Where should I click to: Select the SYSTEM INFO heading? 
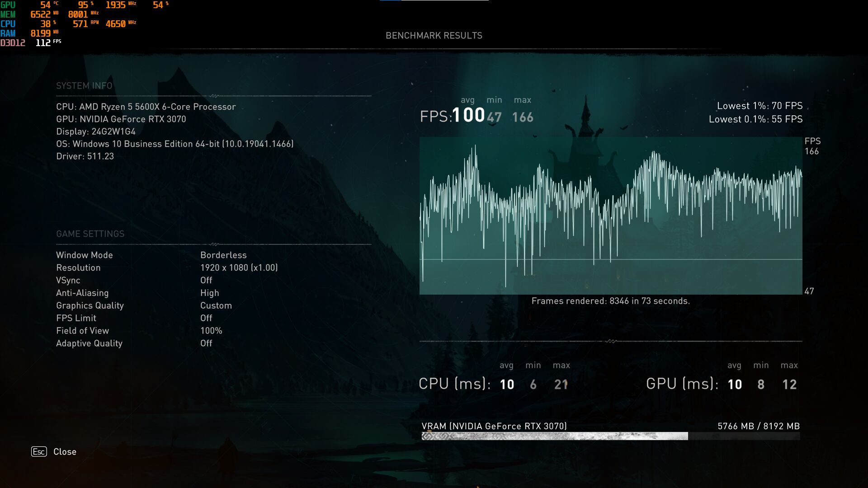pyautogui.click(x=84, y=85)
